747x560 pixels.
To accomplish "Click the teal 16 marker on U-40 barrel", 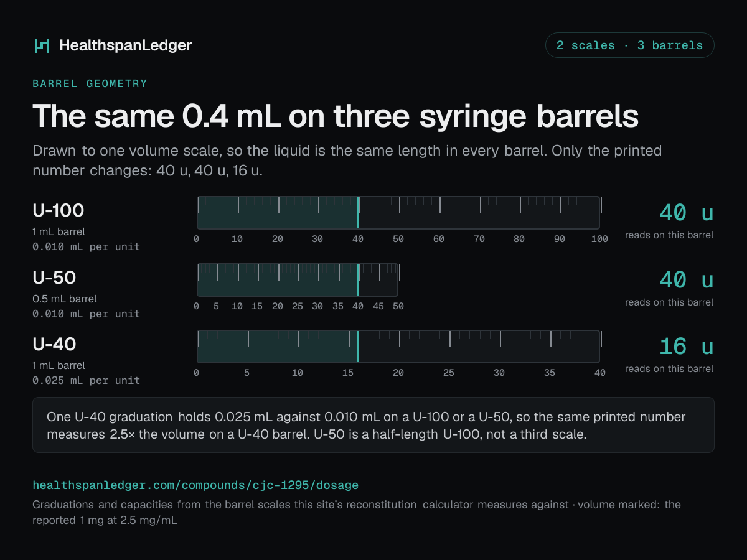I will tap(358, 347).
